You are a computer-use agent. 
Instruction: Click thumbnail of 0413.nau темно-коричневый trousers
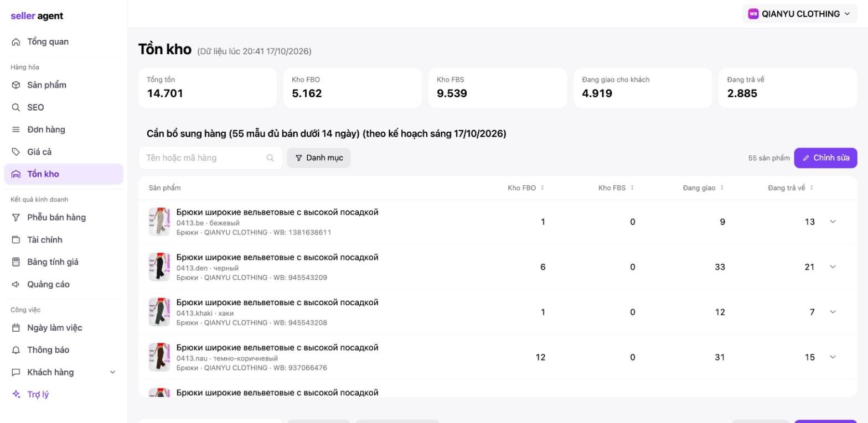pyautogui.click(x=159, y=357)
